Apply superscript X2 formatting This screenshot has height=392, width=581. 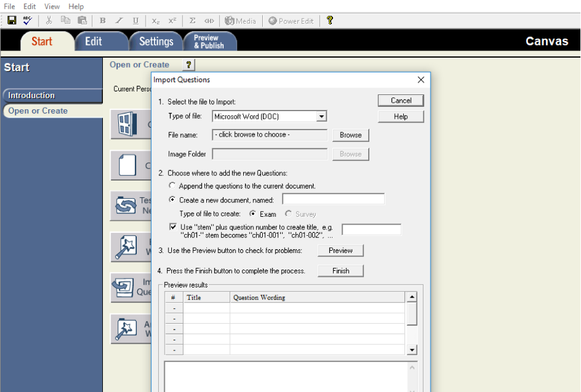click(x=172, y=21)
